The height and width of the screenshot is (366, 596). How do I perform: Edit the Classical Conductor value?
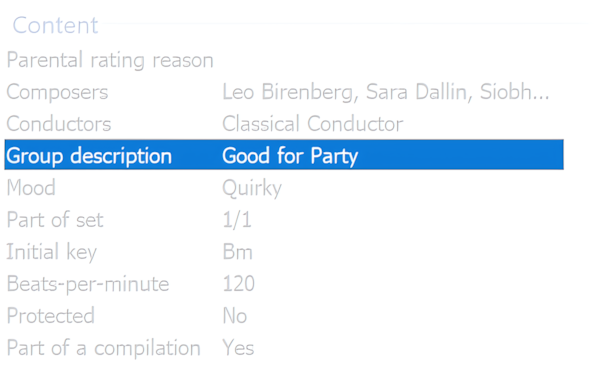click(x=312, y=124)
